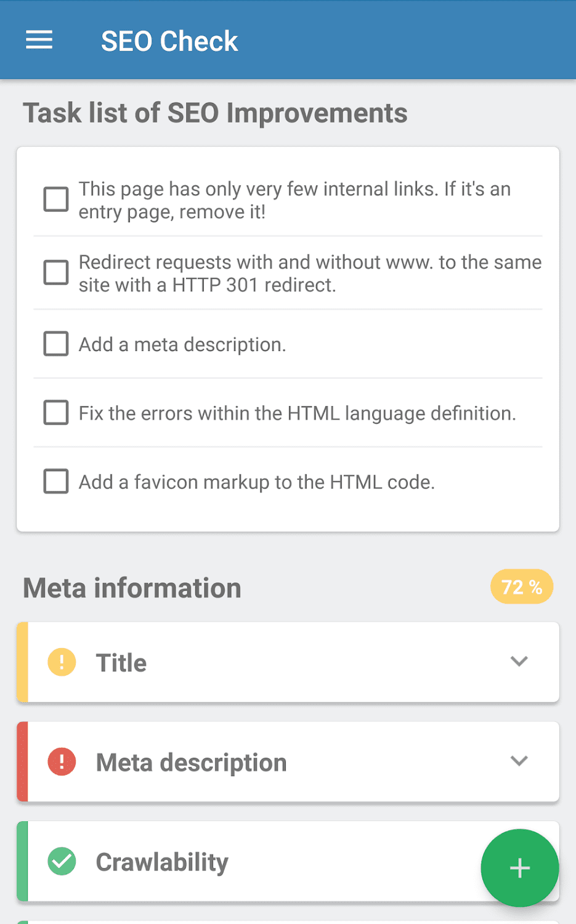Select the 'Add a favicon markup' task text
The image size is (576, 924).
pyautogui.click(x=256, y=482)
